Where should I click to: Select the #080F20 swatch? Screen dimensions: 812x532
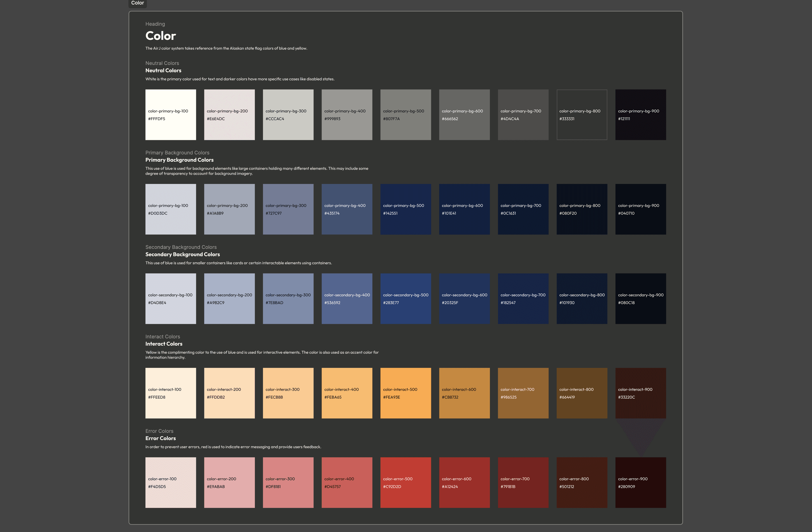point(582,209)
